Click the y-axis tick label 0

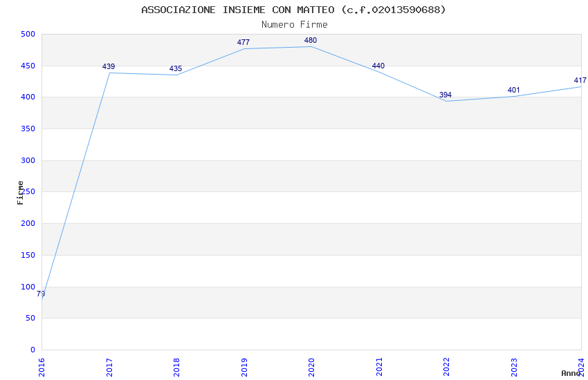tap(33, 350)
